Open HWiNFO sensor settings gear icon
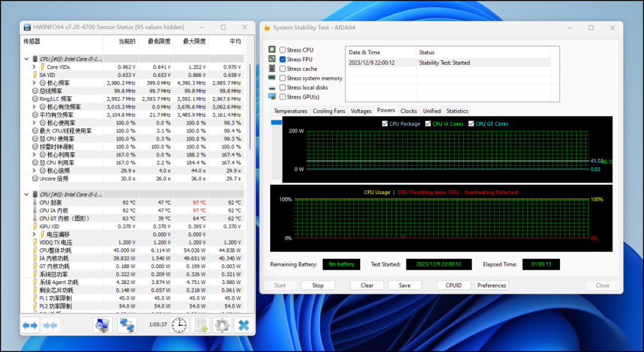Viewport: 644px width, 352px height. (x=222, y=325)
